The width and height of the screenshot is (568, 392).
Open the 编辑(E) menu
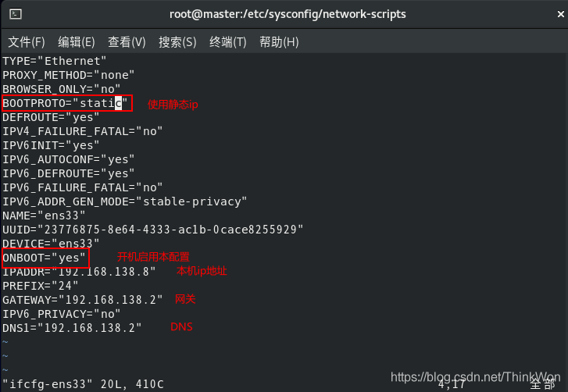pyautogui.click(x=77, y=41)
